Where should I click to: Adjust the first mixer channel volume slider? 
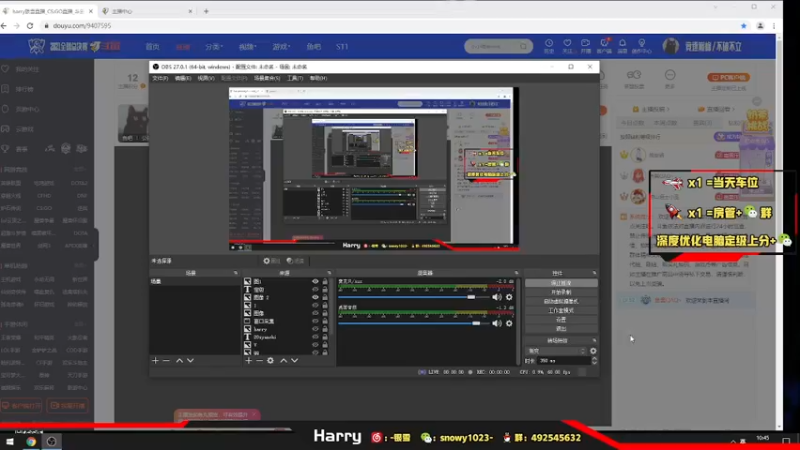coord(471,297)
